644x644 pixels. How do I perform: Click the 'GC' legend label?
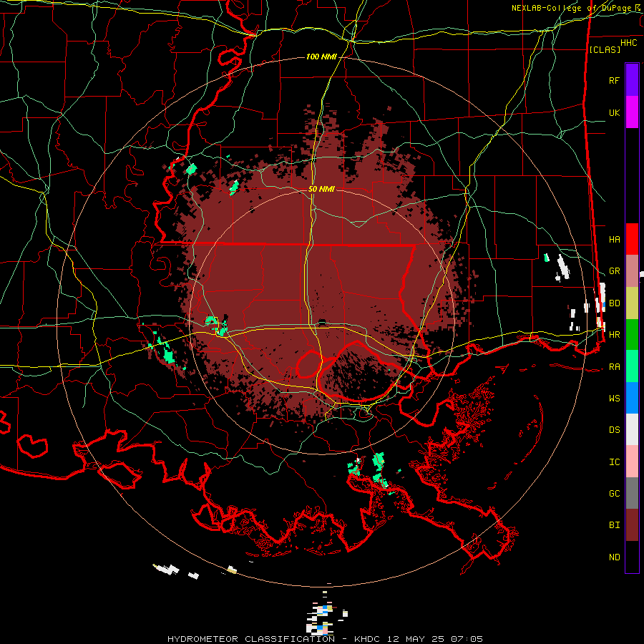pos(614,494)
